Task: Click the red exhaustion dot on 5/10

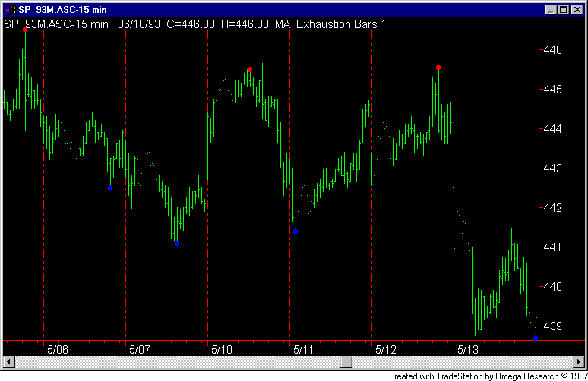Action: click(x=250, y=70)
